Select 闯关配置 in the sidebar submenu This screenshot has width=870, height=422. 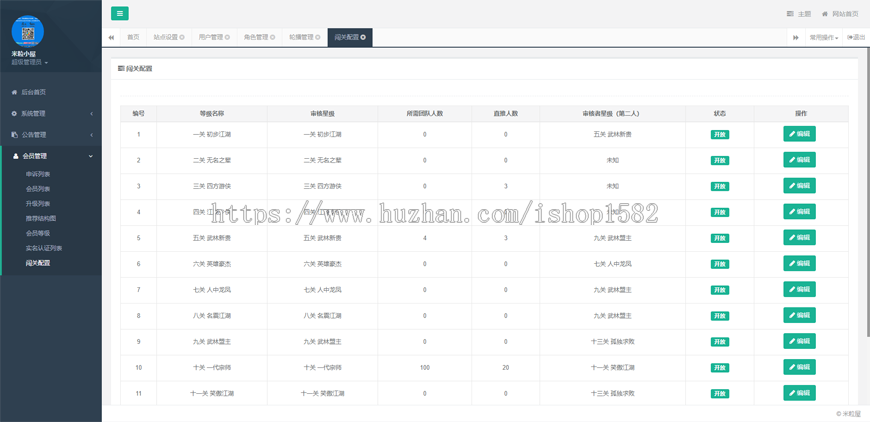[x=38, y=263]
